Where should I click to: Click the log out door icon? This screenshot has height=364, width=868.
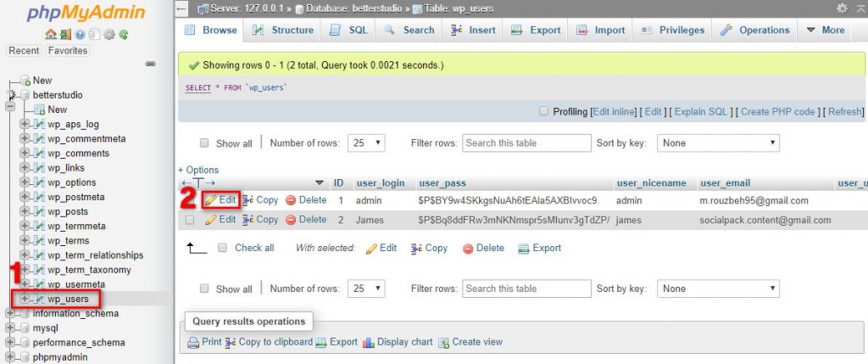click(x=65, y=34)
